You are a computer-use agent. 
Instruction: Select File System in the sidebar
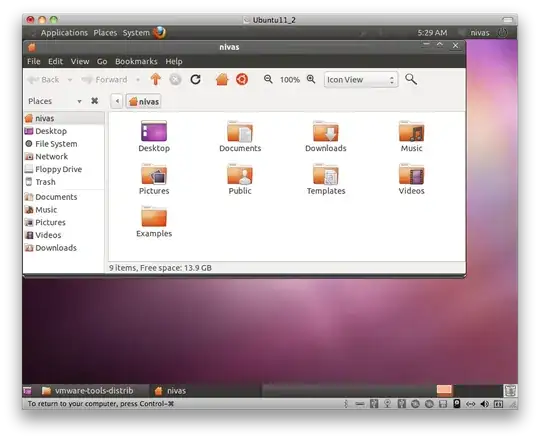[56, 144]
